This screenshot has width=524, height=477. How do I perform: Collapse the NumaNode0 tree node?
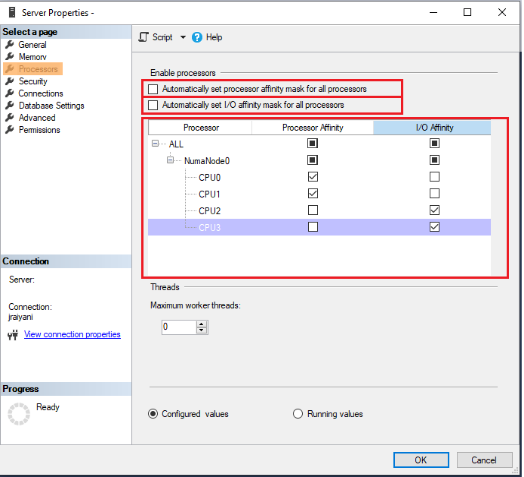coord(170,160)
